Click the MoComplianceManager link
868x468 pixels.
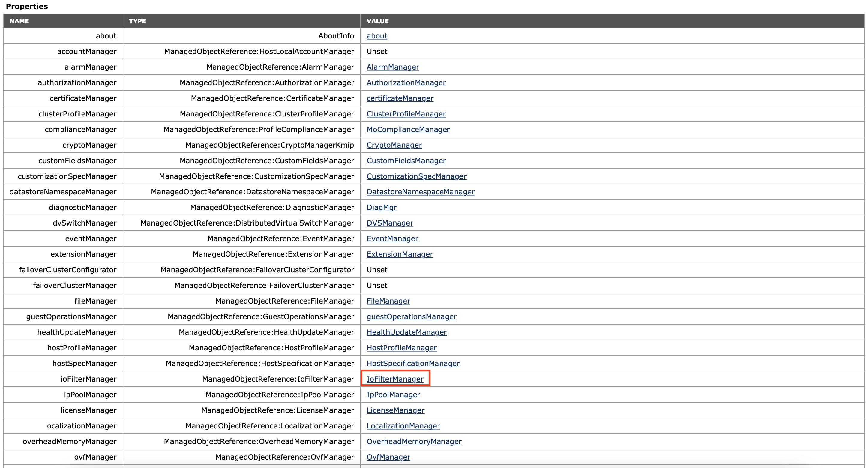tap(408, 129)
